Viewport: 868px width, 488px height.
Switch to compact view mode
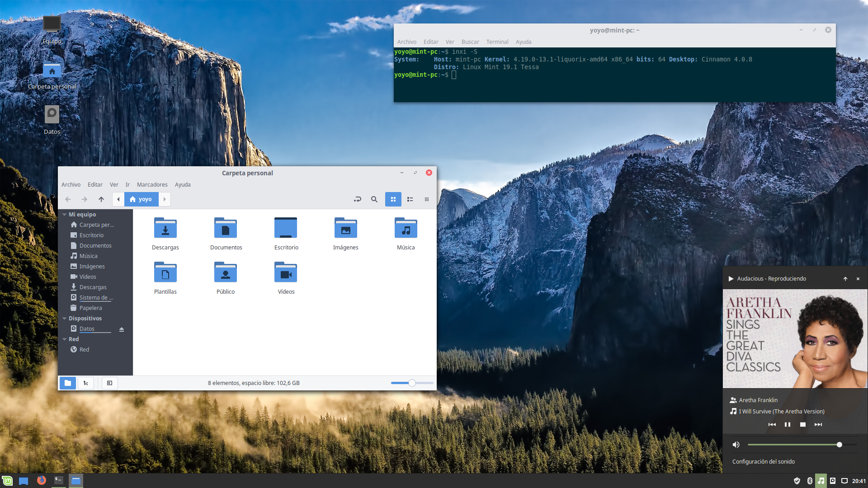point(426,199)
